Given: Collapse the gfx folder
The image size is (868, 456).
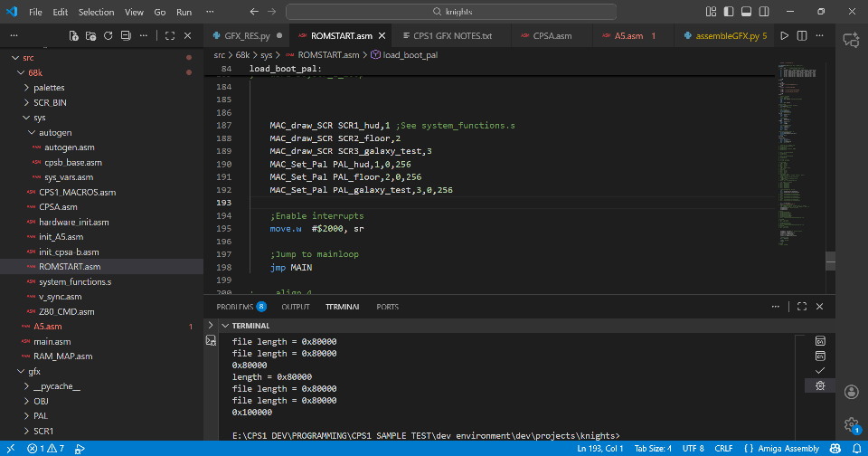Looking at the screenshot, I should pyautogui.click(x=21, y=371).
